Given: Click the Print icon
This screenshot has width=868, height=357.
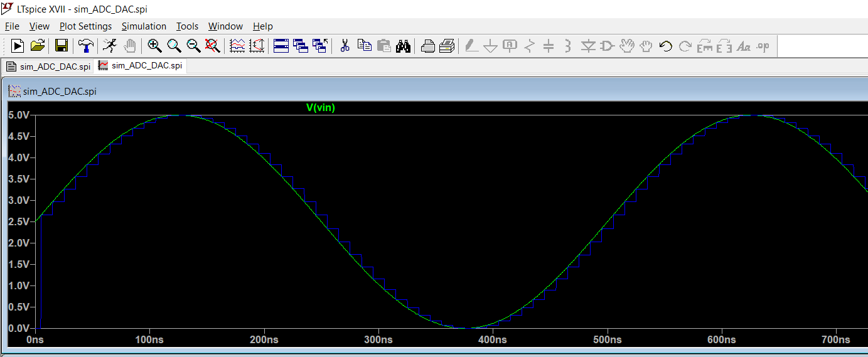Looking at the screenshot, I should tap(428, 46).
